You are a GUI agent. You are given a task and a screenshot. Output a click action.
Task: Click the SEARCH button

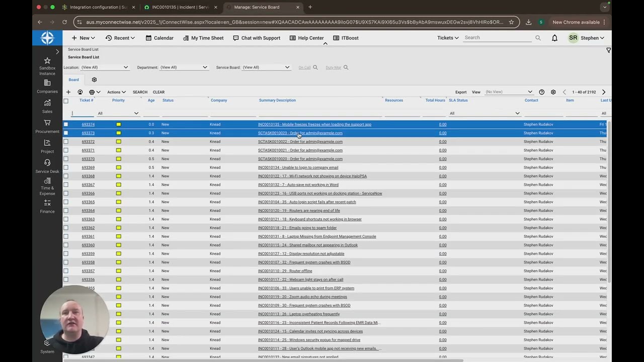[x=140, y=92]
